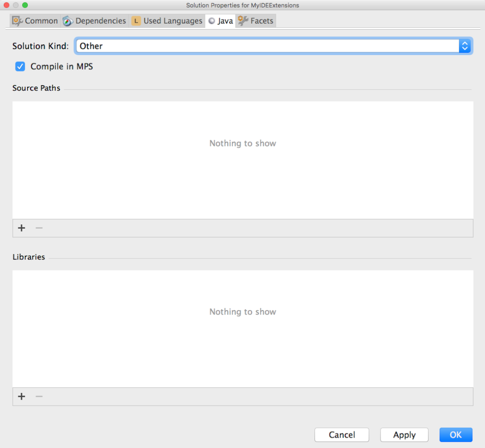This screenshot has height=448, width=485.
Task: Click the Cancel button
Action: click(342, 435)
